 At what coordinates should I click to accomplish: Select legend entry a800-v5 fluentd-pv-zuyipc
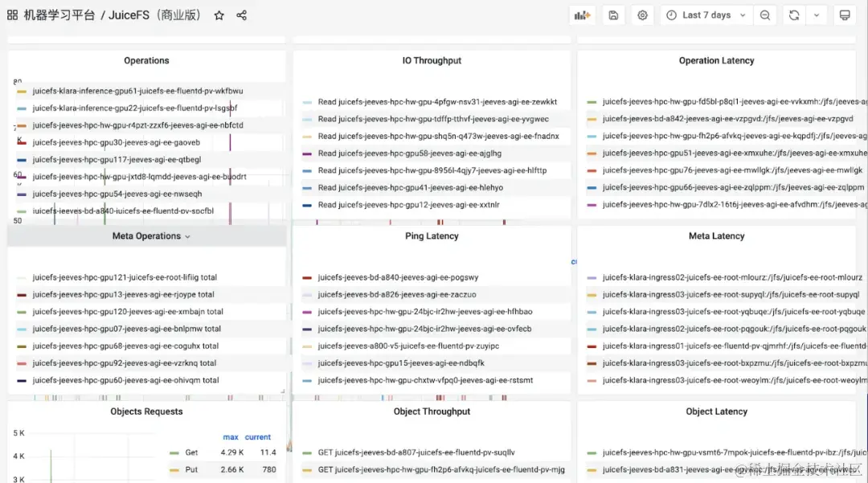pos(408,346)
